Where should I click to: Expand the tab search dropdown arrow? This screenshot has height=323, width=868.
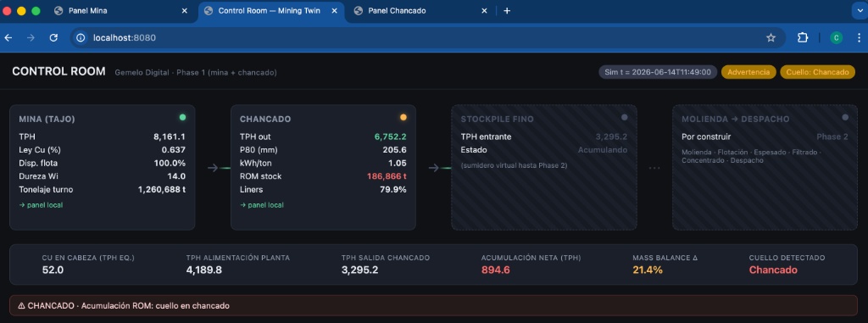coord(860,10)
